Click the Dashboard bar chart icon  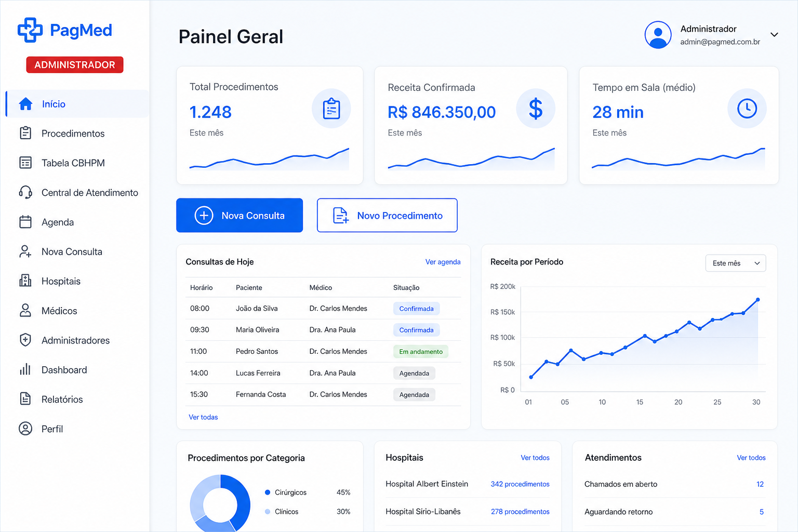click(x=25, y=369)
